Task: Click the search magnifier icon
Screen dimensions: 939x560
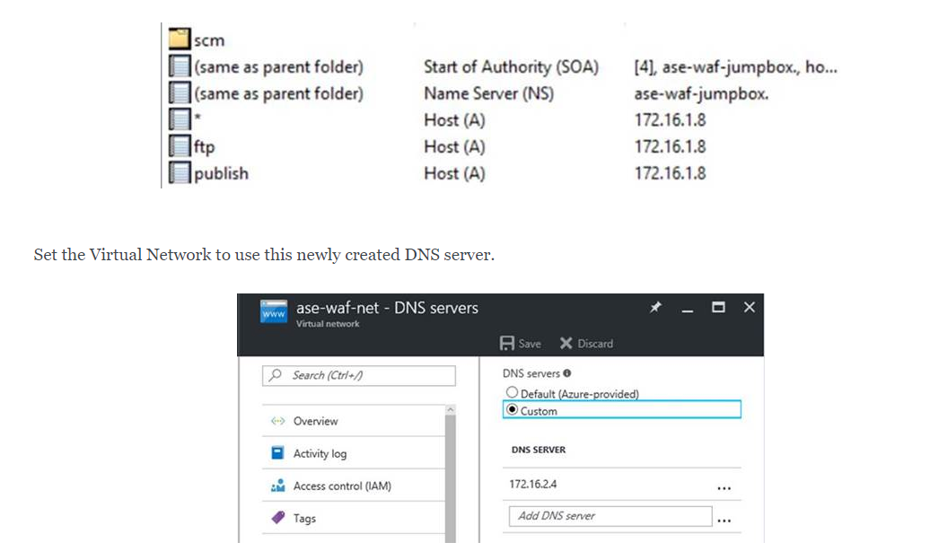Action: pos(276,375)
